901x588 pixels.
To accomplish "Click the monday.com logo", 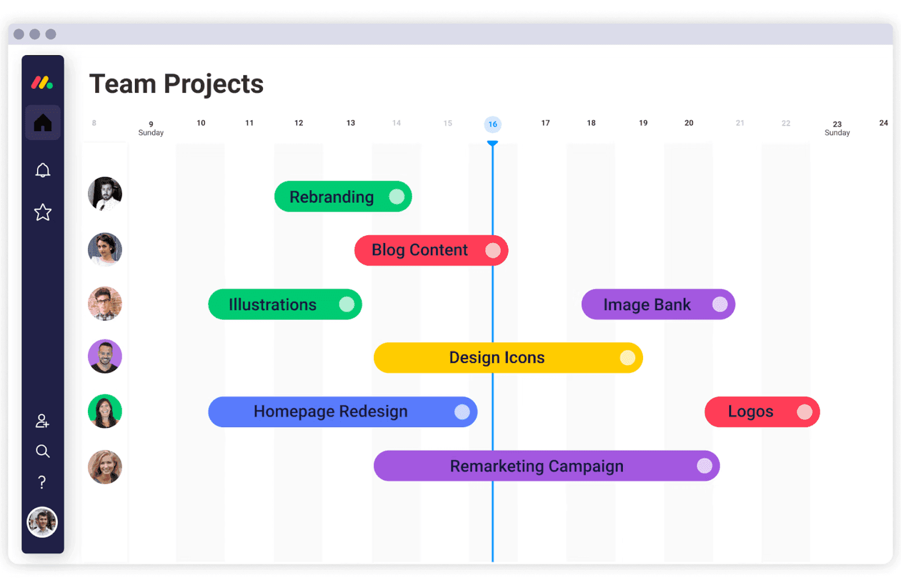I will (42, 82).
